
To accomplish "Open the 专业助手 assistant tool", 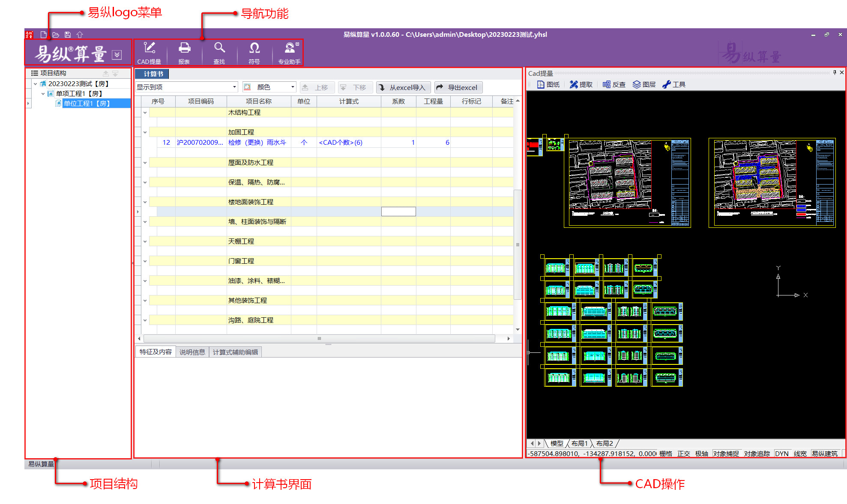I will [290, 53].
